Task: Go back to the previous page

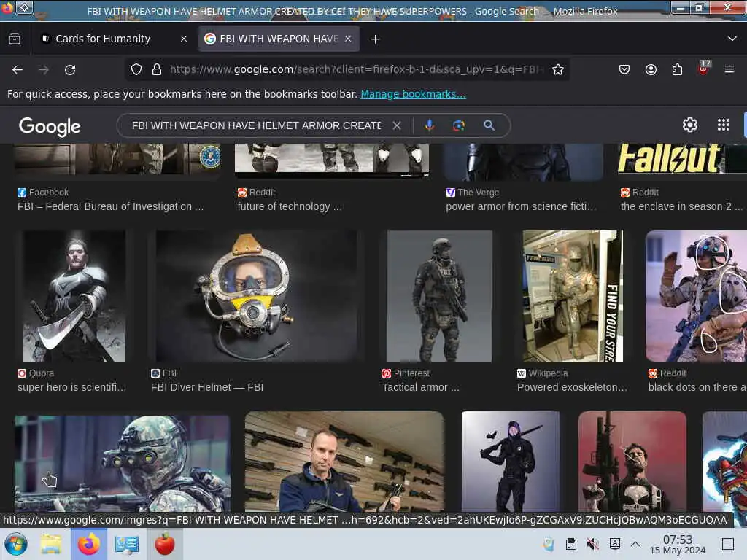Action: point(18,70)
